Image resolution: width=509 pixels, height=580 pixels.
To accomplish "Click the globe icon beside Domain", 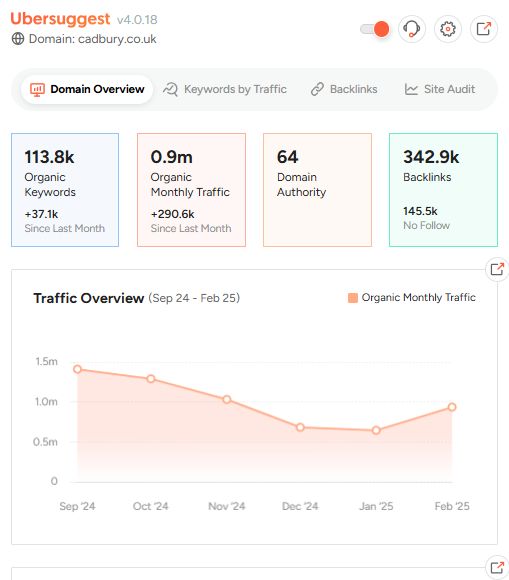I will coord(18,38).
